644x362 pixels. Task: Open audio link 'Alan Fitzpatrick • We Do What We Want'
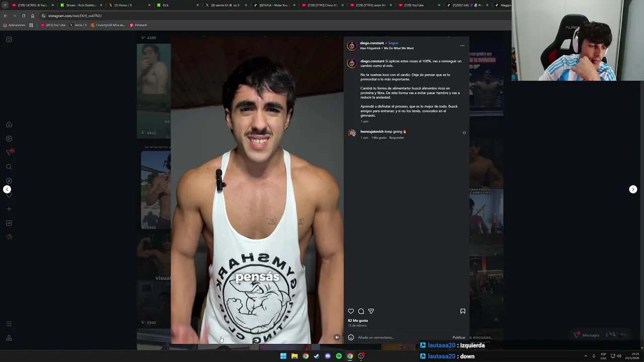(x=387, y=48)
